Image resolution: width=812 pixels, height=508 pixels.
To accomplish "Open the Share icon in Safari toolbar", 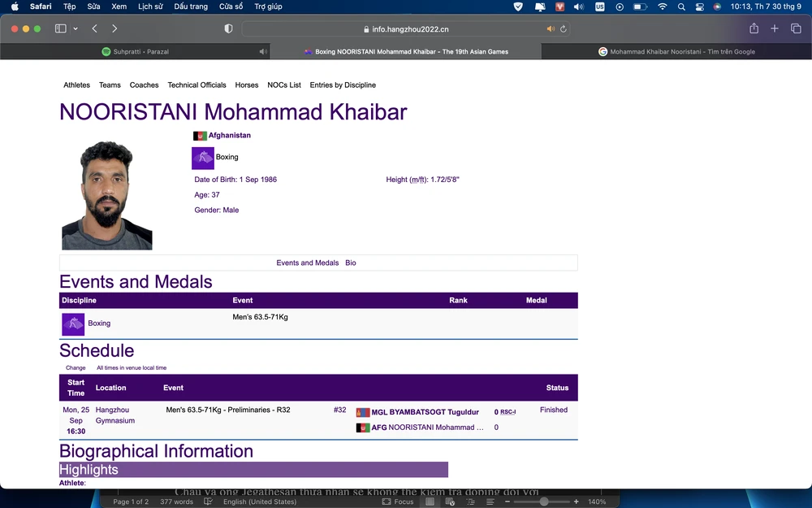I will (754, 28).
